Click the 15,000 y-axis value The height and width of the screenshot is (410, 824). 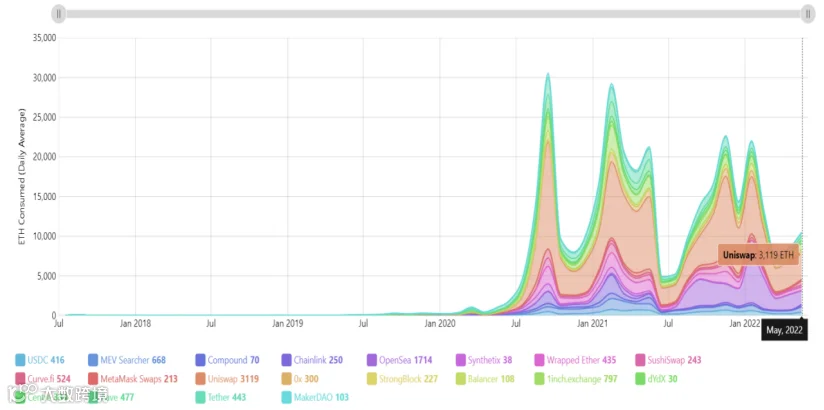(x=44, y=197)
